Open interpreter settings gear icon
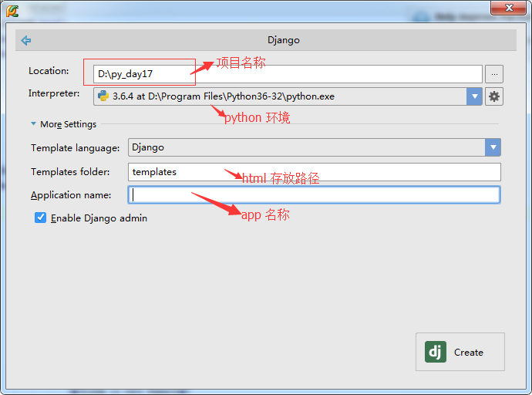The image size is (532, 395). click(494, 96)
